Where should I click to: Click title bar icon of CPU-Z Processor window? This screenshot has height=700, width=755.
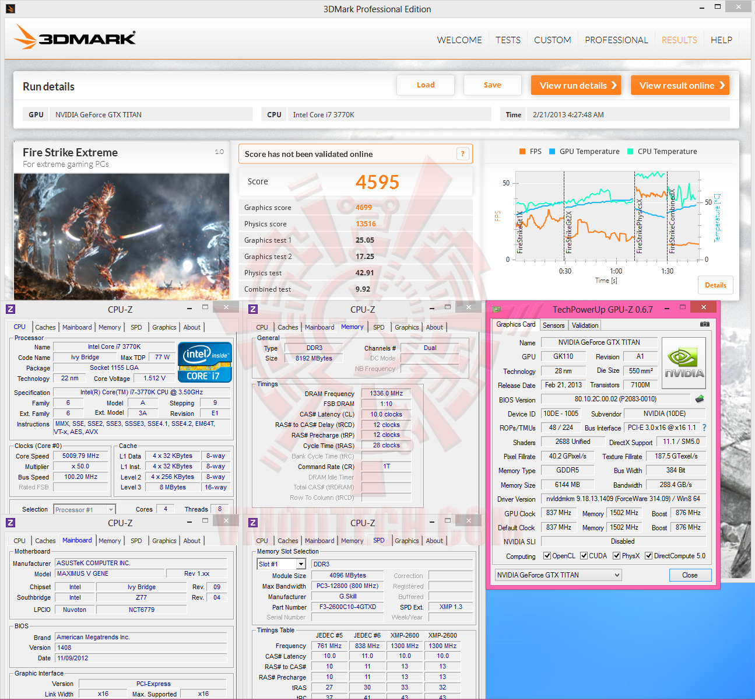[10, 309]
